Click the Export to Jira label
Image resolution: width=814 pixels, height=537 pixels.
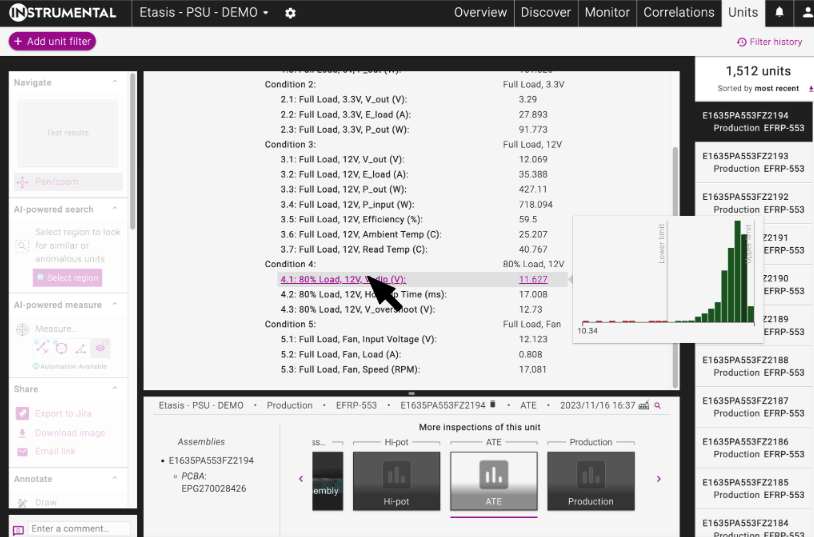tap(63, 413)
